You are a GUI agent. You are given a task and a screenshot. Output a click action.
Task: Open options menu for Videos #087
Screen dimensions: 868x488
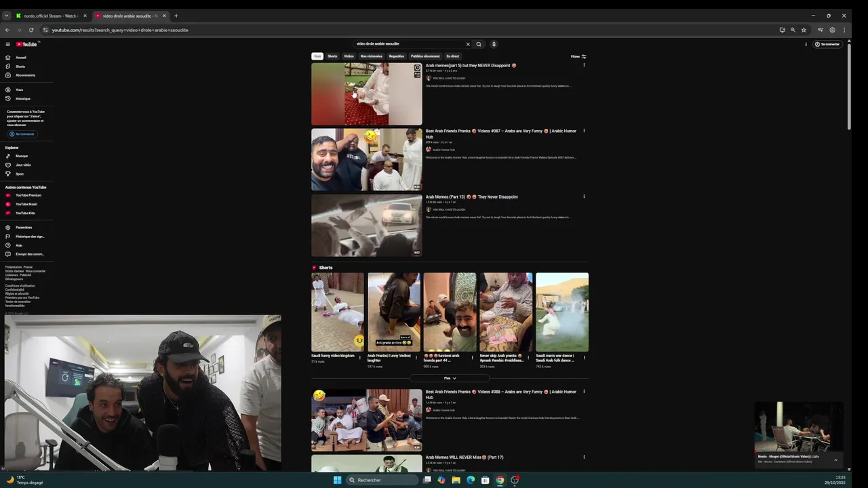[x=584, y=131]
